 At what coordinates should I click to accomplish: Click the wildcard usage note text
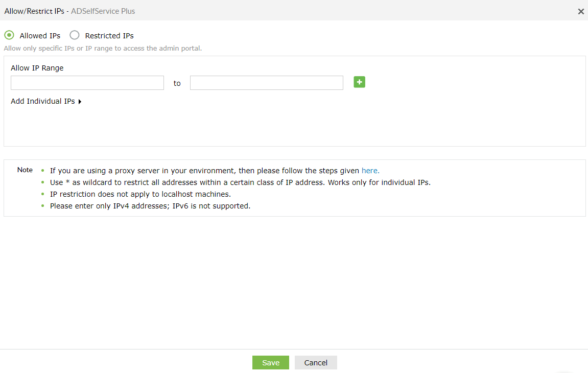(240, 182)
